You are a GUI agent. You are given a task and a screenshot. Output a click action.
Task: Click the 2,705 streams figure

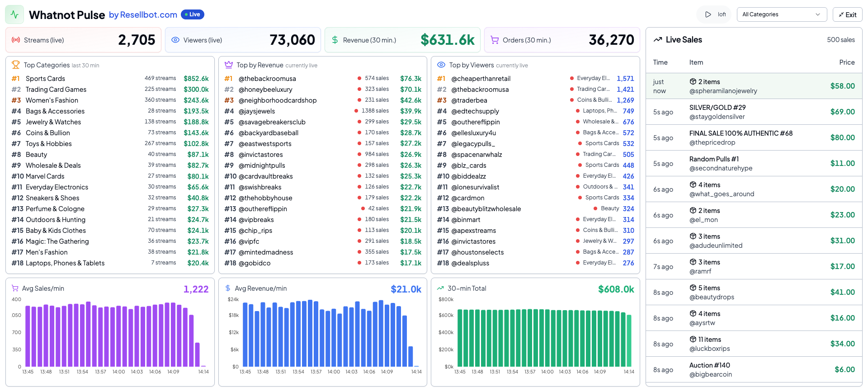click(x=137, y=40)
